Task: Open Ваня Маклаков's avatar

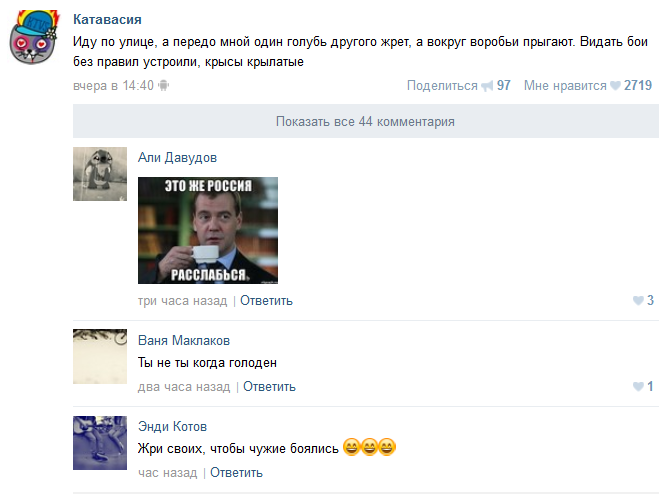Action: (100, 356)
